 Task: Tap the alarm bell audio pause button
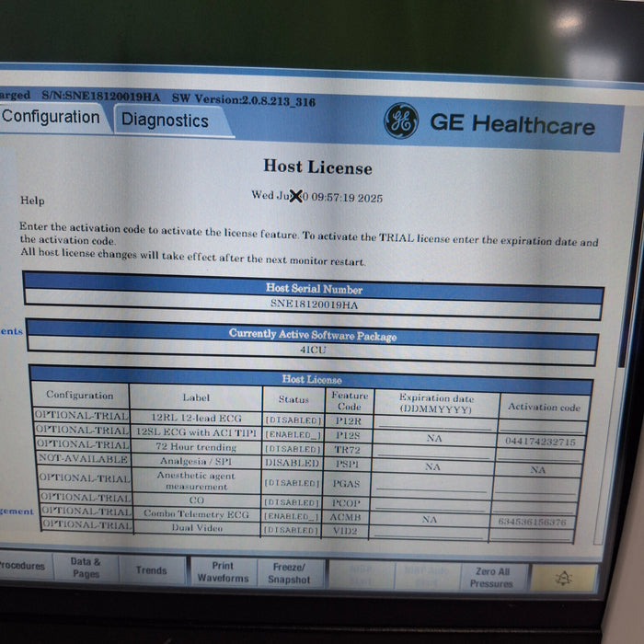pyautogui.click(x=563, y=579)
